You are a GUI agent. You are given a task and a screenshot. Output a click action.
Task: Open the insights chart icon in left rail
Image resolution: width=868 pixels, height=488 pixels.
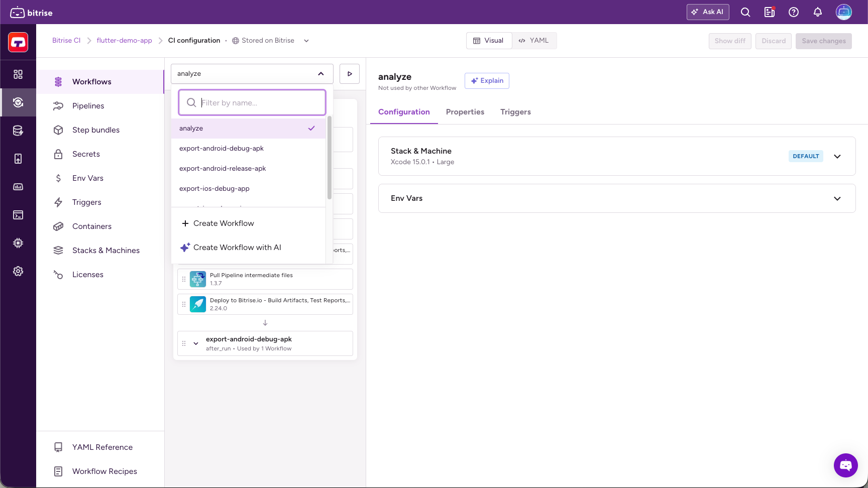coord(18,187)
